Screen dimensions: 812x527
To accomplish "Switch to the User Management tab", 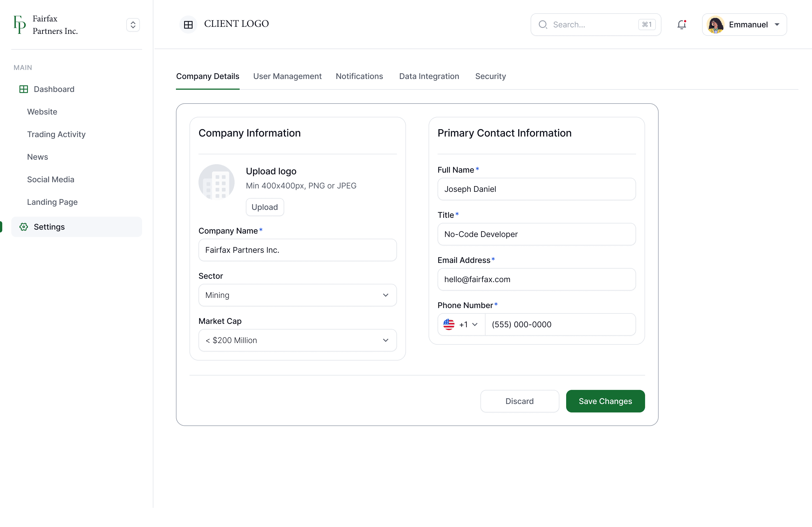I will pos(287,76).
